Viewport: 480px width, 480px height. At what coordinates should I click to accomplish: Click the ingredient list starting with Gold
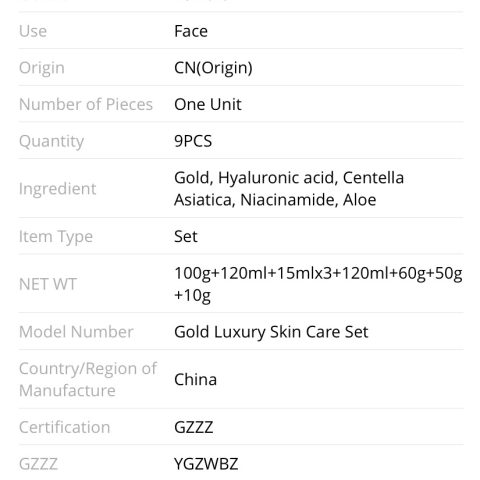click(x=289, y=189)
